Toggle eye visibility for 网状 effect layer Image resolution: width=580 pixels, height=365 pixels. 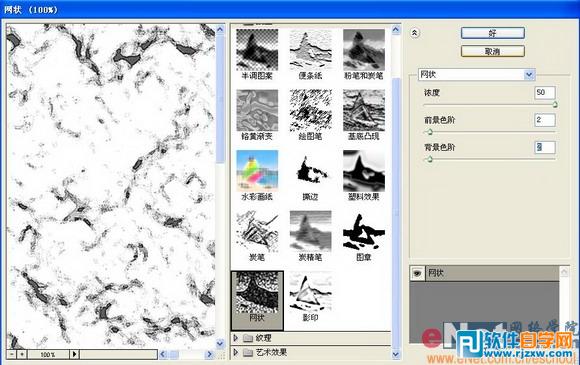pos(418,273)
